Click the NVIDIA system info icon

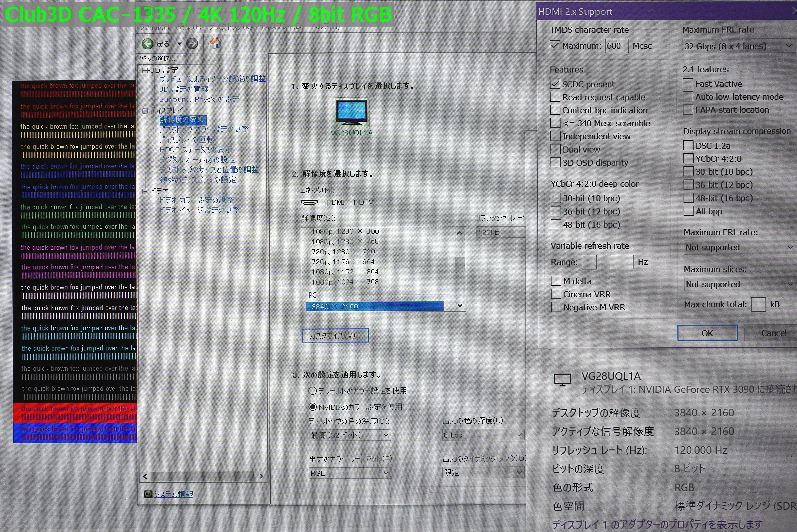(x=148, y=494)
